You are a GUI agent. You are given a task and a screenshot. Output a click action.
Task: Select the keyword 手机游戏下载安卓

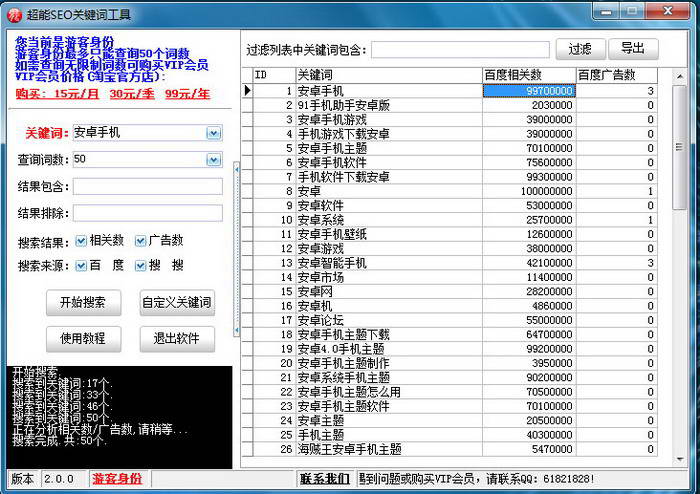click(344, 134)
